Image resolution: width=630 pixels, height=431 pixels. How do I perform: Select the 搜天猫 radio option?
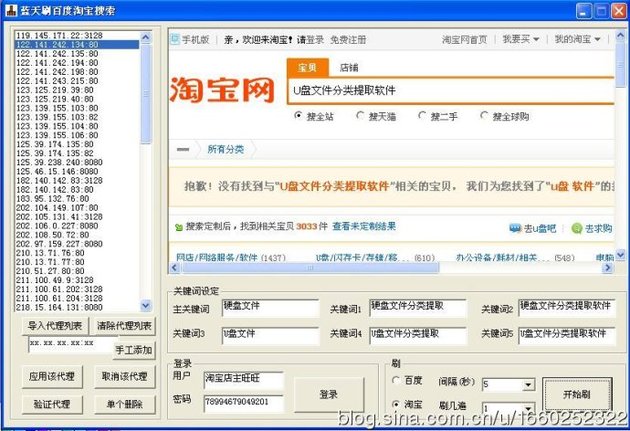coord(358,116)
